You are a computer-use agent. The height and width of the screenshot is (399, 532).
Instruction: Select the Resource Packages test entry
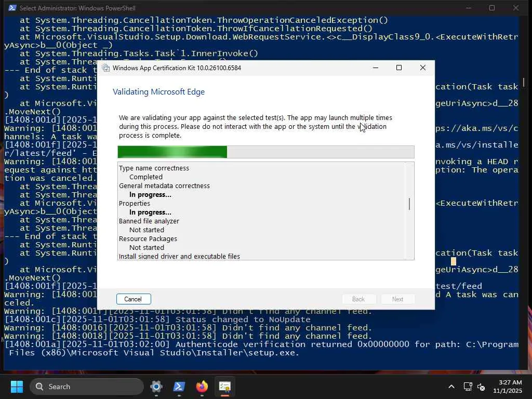click(x=148, y=239)
